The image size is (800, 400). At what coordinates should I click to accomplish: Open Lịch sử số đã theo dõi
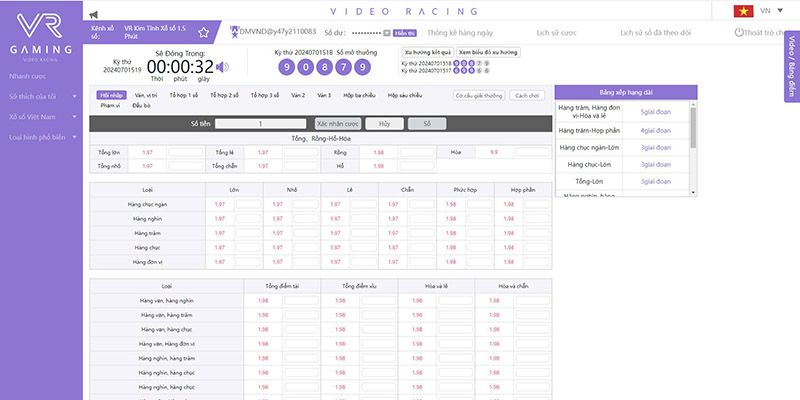656,33
